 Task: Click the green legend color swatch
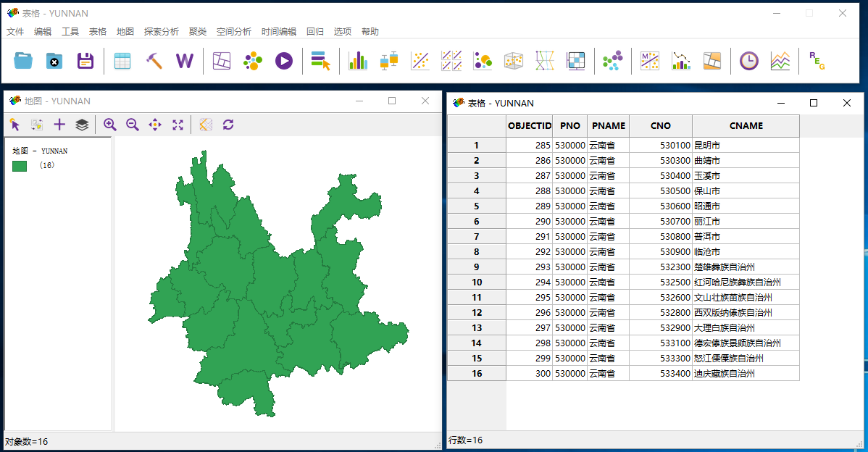(x=20, y=166)
